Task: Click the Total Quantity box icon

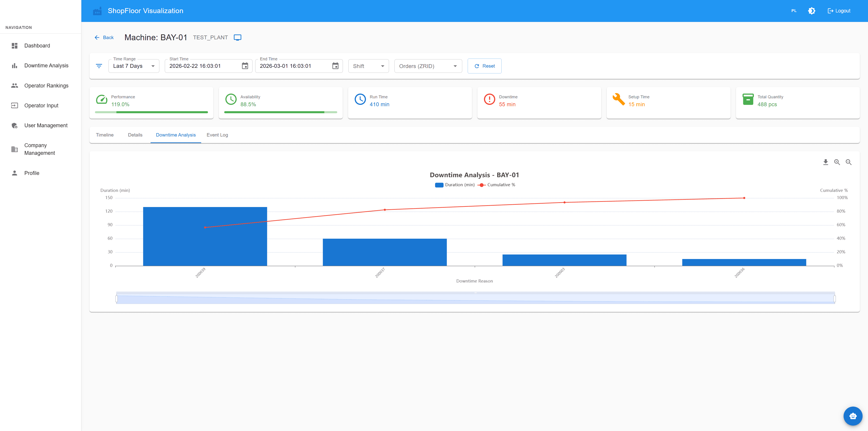Action: click(748, 99)
